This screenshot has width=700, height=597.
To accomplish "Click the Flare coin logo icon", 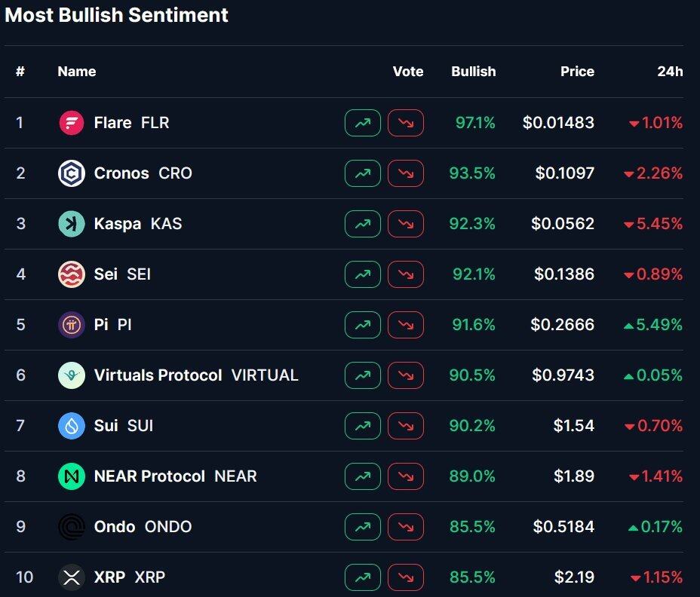I will 72,123.
